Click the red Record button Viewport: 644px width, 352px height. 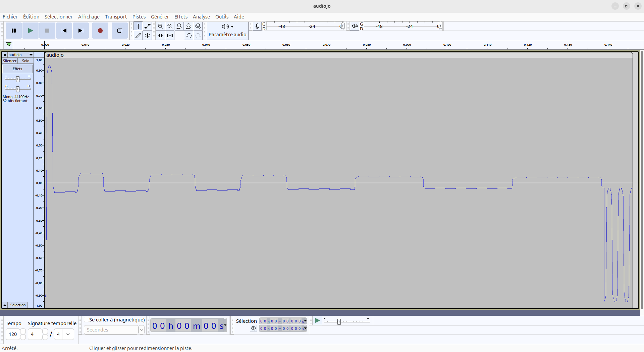(x=100, y=31)
